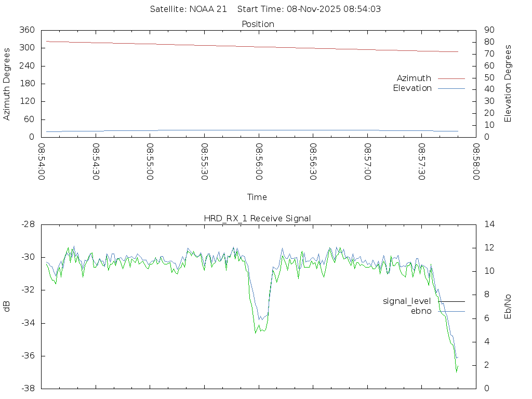Image resolution: width=532 pixels, height=399 pixels.
Task: Click the Azimuth legend red line sample
Action: click(451, 78)
